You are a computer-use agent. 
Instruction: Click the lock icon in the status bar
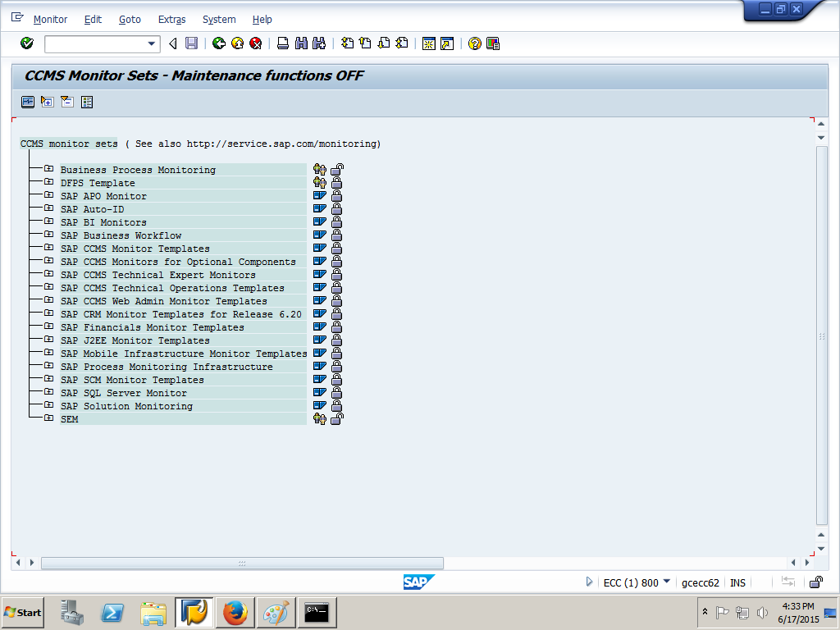[816, 582]
